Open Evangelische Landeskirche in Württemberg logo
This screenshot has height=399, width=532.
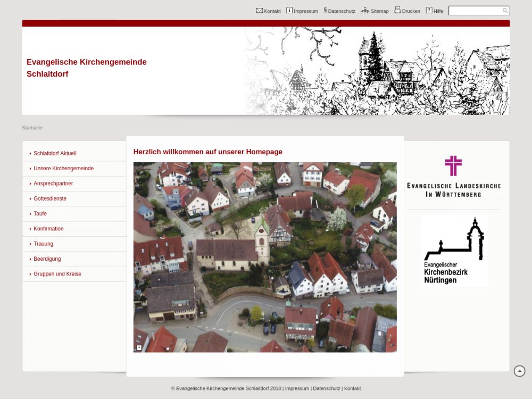pos(454,177)
